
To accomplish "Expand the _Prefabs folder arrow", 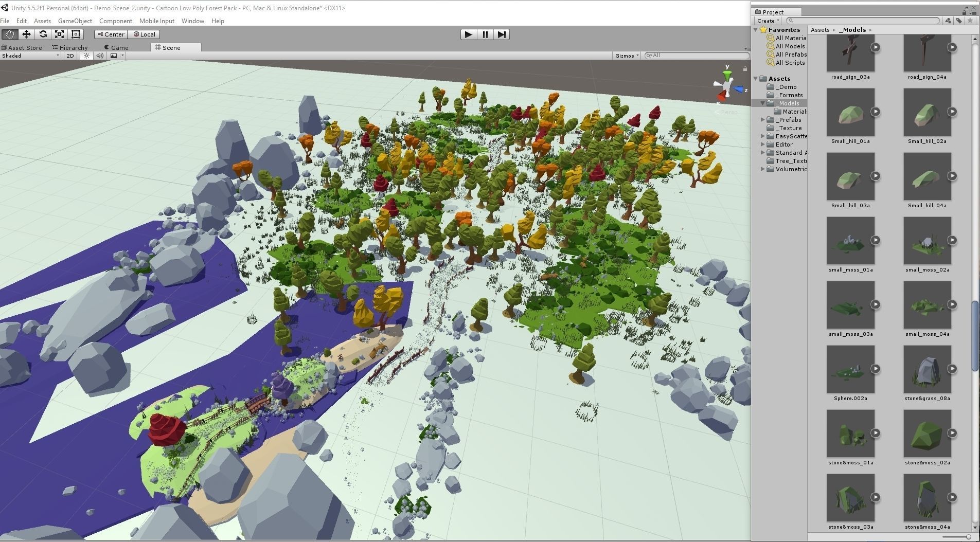I will 763,120.
